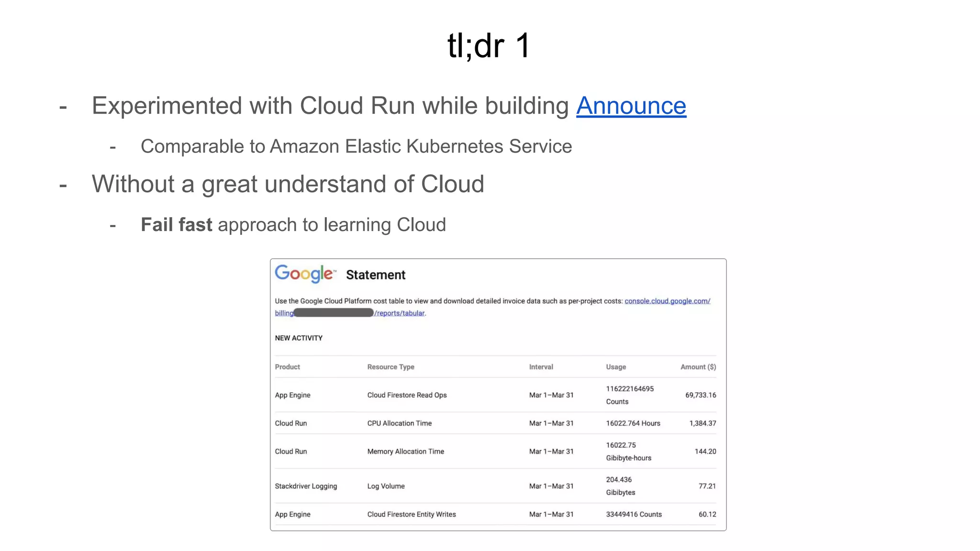Click 'App Engine' in Entity Writes row
The height and width of the screenshot is (551, 980).
292,515
